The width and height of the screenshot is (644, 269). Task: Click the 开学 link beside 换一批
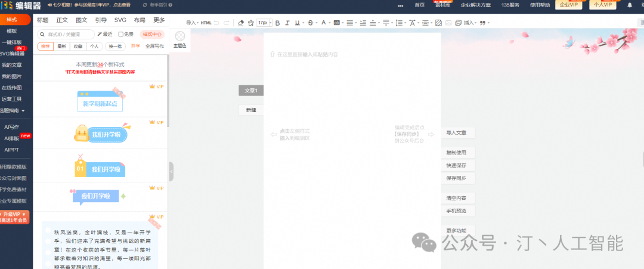pos(135,47)
